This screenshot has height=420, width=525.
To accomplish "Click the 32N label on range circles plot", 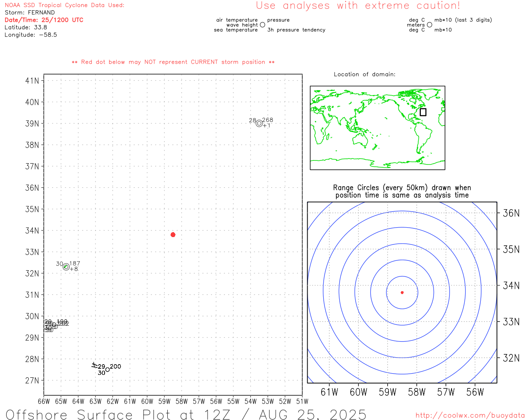I will click(x=511, y=358).
